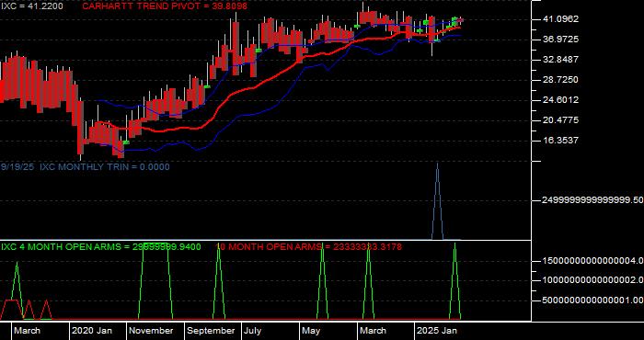Click the July timeline label
The image size is (644, 340).
coord(253,331)
